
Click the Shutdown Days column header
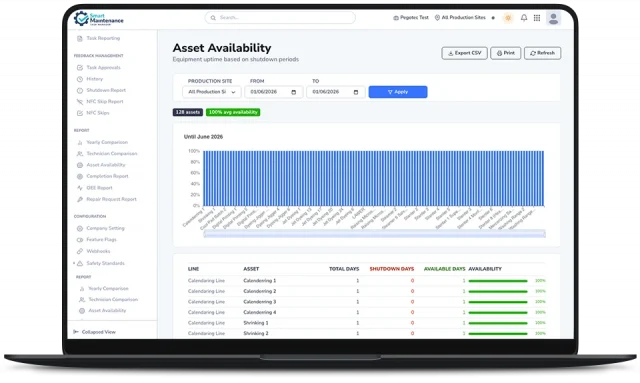click(392, 269)
